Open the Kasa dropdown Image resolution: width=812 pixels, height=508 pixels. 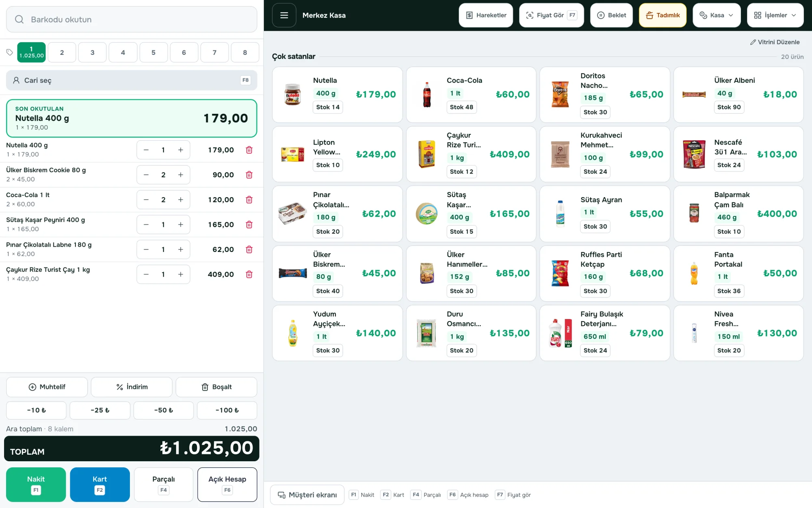[717, 15]
